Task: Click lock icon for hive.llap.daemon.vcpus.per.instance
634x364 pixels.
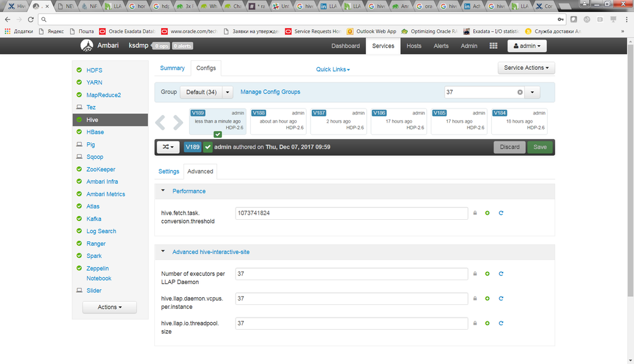Action: [x=475, y=299]
